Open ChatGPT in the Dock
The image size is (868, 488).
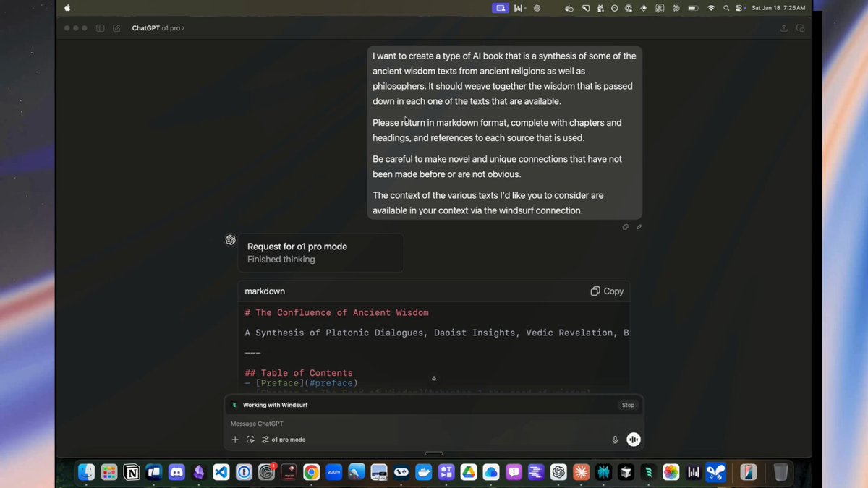pos(558,472)
